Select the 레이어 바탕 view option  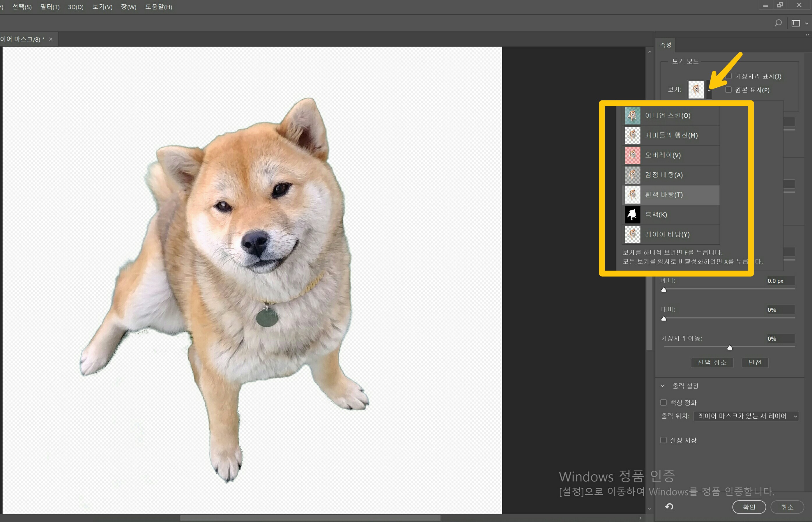pyautogui.click(x=667, y=234)
